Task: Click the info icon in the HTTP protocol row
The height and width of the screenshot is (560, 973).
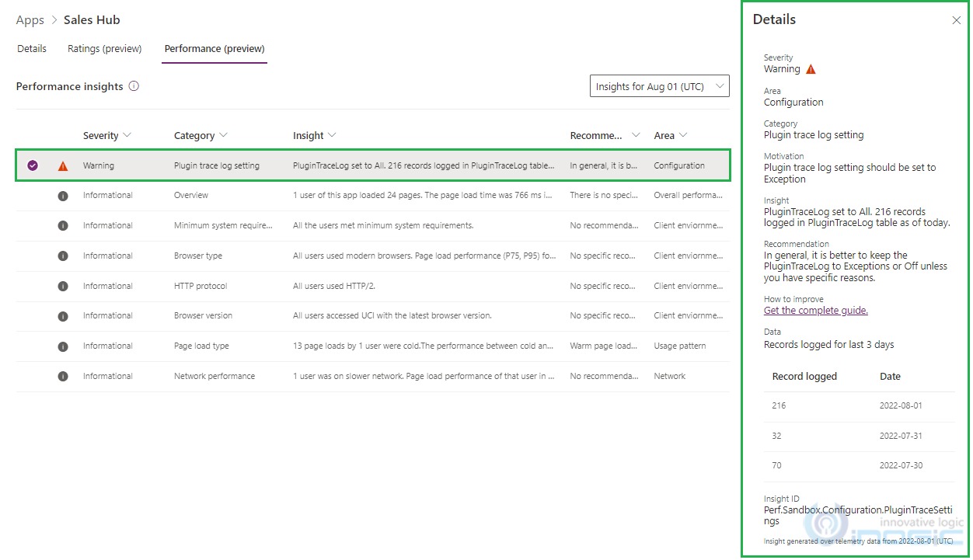Action: 63,286
